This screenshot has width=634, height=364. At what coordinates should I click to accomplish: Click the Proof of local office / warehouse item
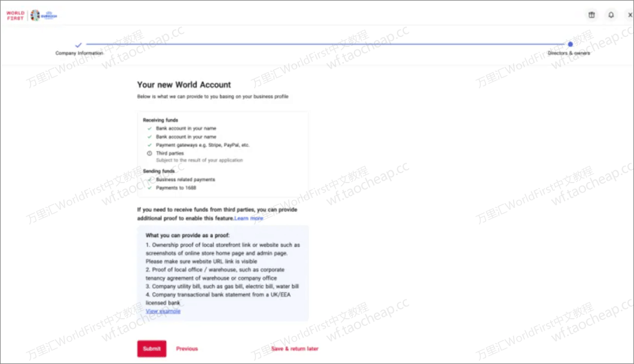(x=215, y=274)
